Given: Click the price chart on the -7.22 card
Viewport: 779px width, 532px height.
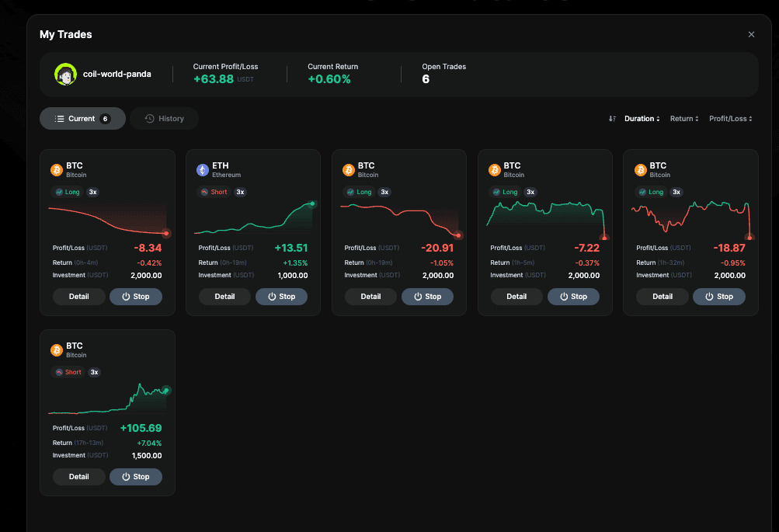Looking at the screenshot, I should [x=548, y=220].
